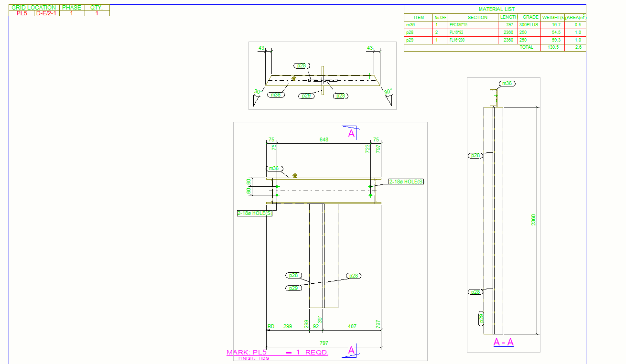Click the 407 bottom dimension text

[x=352, y=327]
